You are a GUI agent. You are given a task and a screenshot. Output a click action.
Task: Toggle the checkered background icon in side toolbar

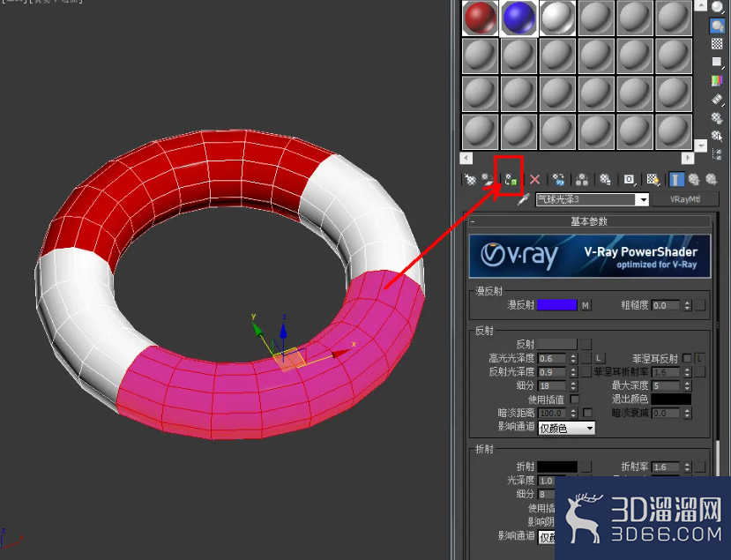coord(717,43)
